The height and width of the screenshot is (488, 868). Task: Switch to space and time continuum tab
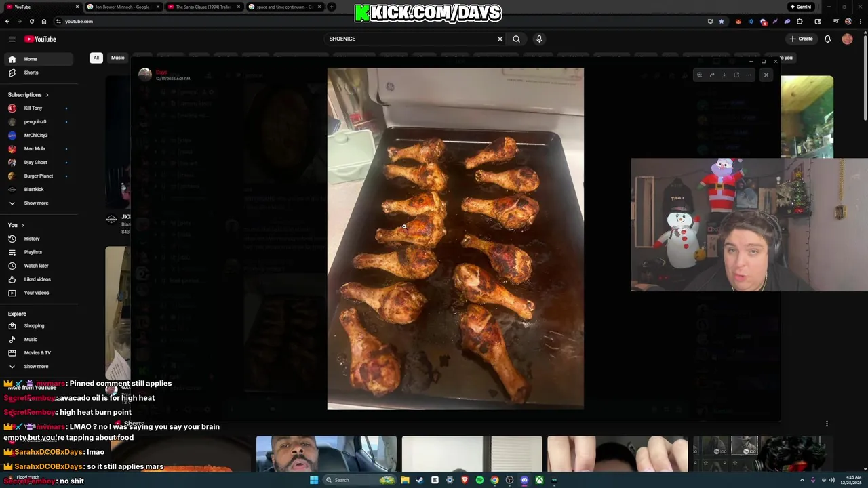click(283, 7)
